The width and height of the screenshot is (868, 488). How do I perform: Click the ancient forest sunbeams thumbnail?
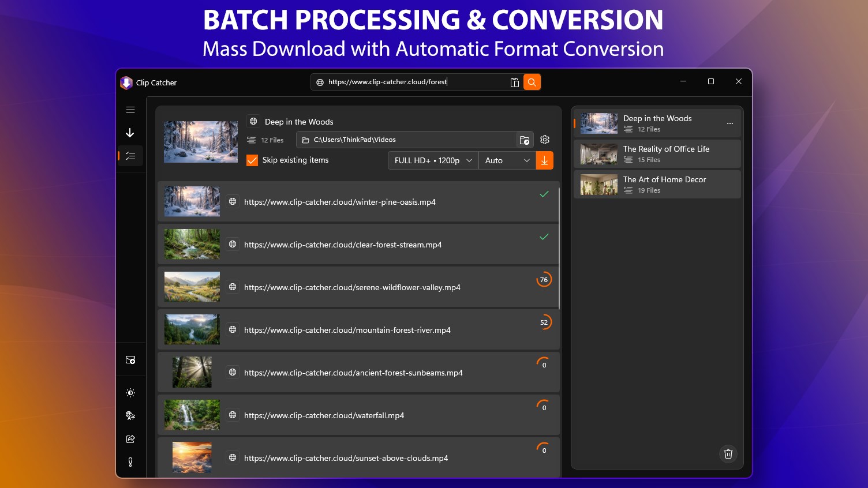(192, 372)
